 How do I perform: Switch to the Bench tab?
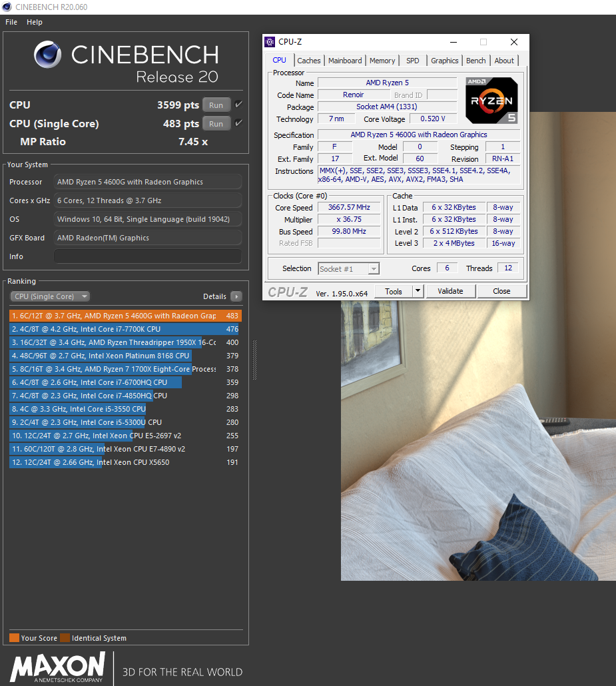click(476, 61)
